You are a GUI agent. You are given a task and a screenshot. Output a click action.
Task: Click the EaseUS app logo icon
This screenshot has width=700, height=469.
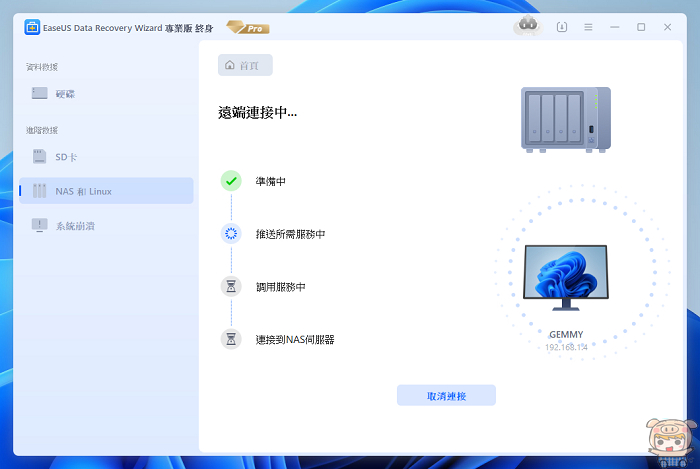click(x=33, y=27)
